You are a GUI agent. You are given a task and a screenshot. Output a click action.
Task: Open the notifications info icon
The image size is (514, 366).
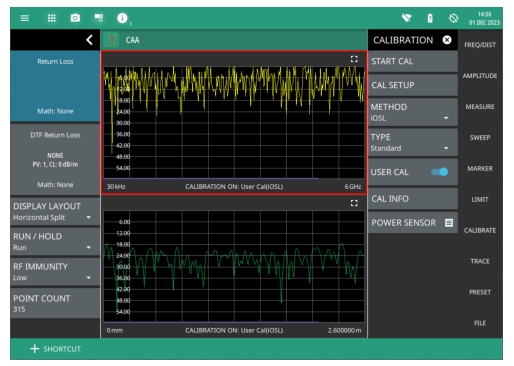(x=122, y=18)
